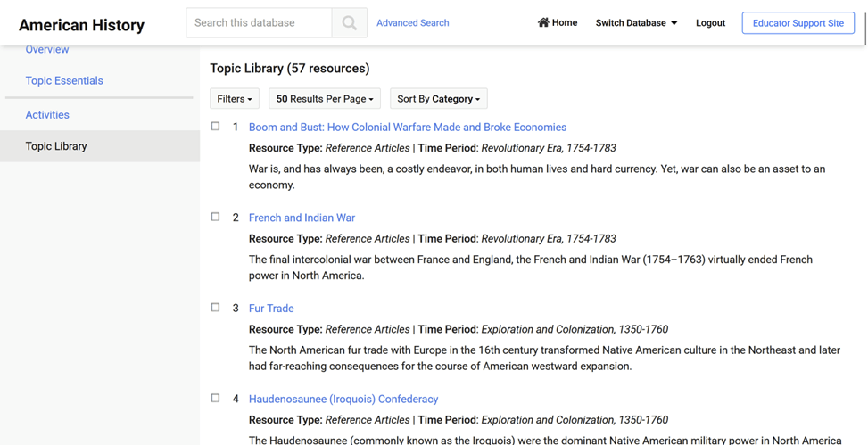Tick the Fur Trade result checkbox
Screen dimensions: 868x445
coord(215,308)
